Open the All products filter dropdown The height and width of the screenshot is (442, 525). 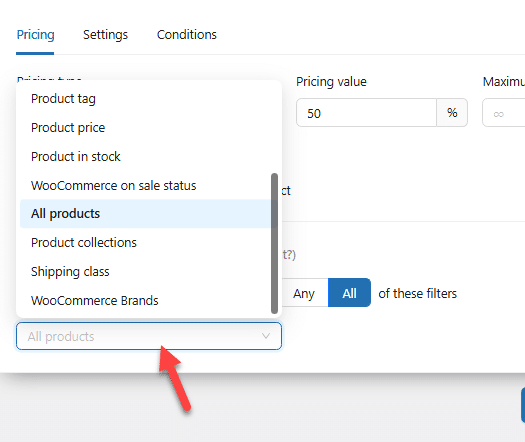coord(149,336)
